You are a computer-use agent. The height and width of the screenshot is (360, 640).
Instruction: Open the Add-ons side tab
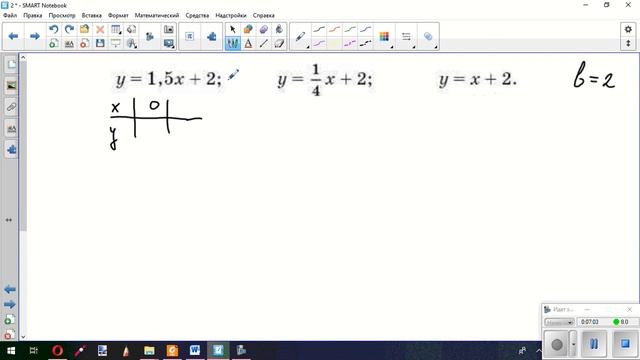11,150
